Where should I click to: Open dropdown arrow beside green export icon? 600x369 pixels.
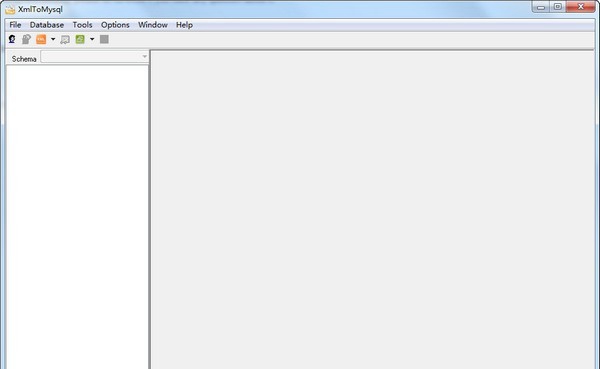pyautogui.click(x=92, y=39)
